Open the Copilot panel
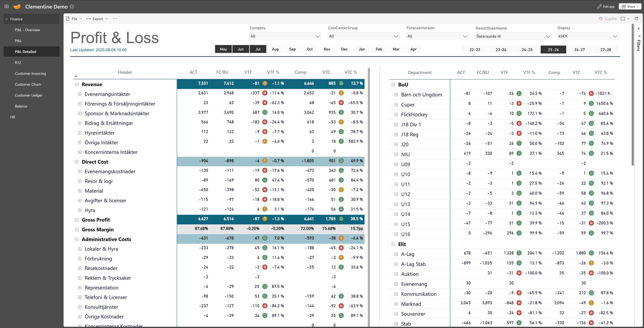The image size is (644, 328). click(x=608, y=19)
